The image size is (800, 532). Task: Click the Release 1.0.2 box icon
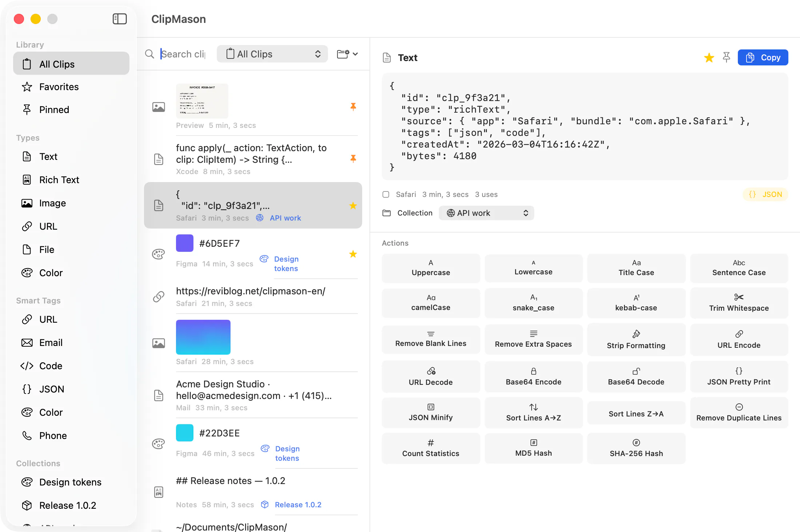(x=27, y=505)
